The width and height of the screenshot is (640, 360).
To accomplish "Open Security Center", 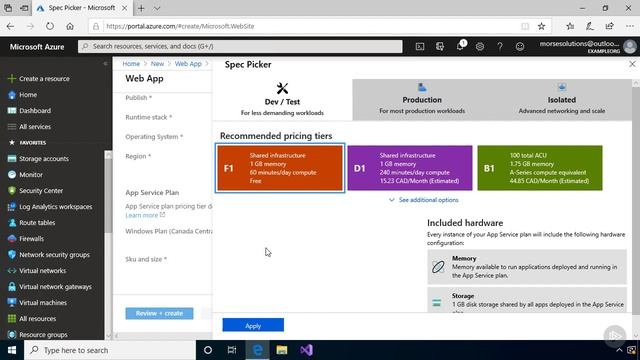I will pyautogui.click(x=41, y=191).
